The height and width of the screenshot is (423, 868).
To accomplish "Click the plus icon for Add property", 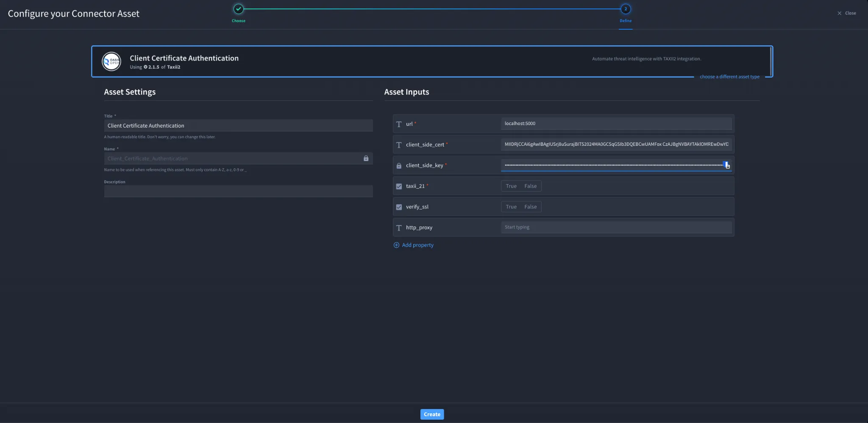I will pyautogui.click(x=396, y=245).
